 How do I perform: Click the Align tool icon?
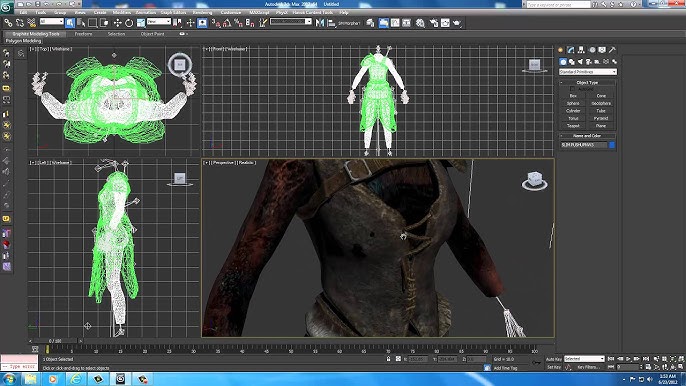click(x=331, y=23)
